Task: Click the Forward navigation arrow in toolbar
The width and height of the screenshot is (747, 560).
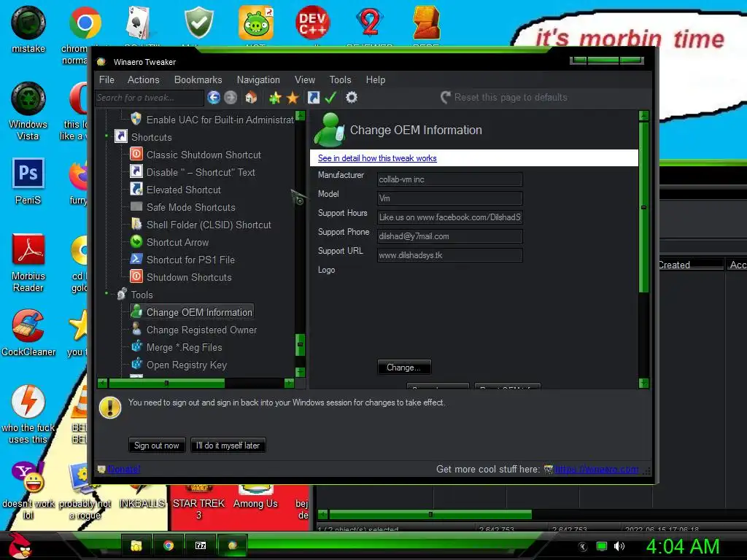Action: tap(231, 98)
